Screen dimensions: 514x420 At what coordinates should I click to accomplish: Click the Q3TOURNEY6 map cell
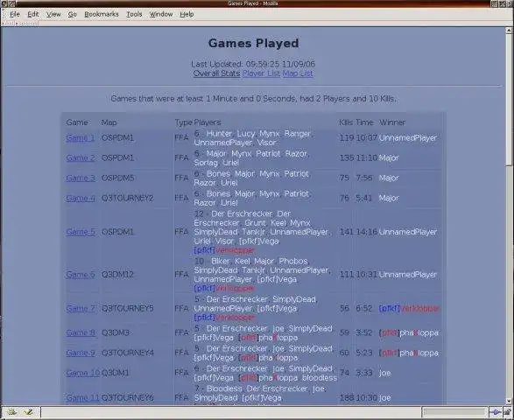point(128,398)
